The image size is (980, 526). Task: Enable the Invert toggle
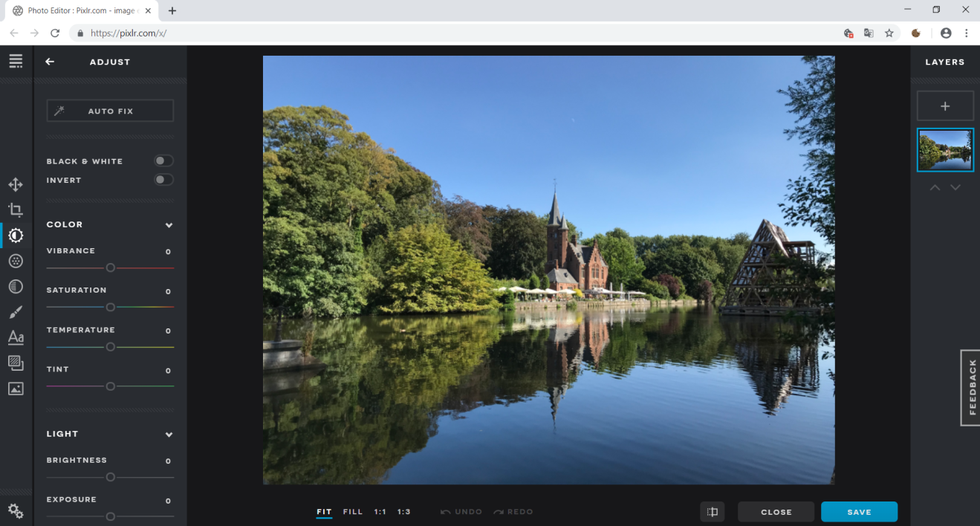click(x=163, y=180)
